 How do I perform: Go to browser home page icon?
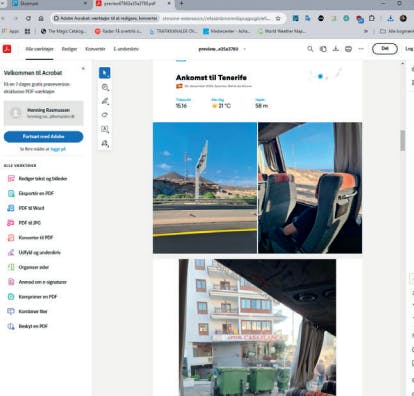click(x=41, y=19)
